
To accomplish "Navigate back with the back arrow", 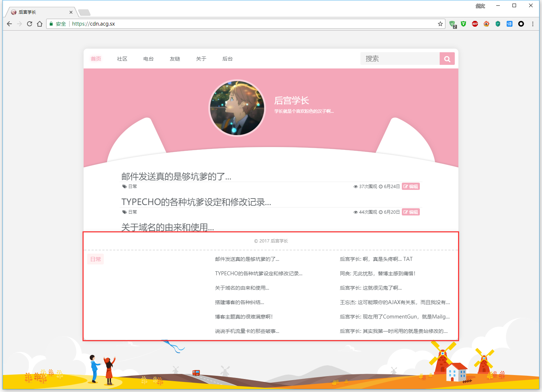I will tap(9, 24).
